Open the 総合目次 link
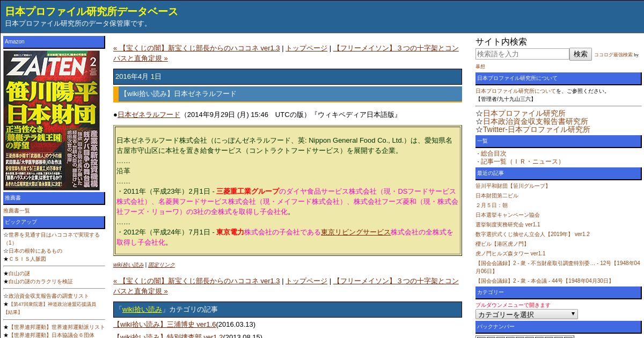 pos(493,153)
